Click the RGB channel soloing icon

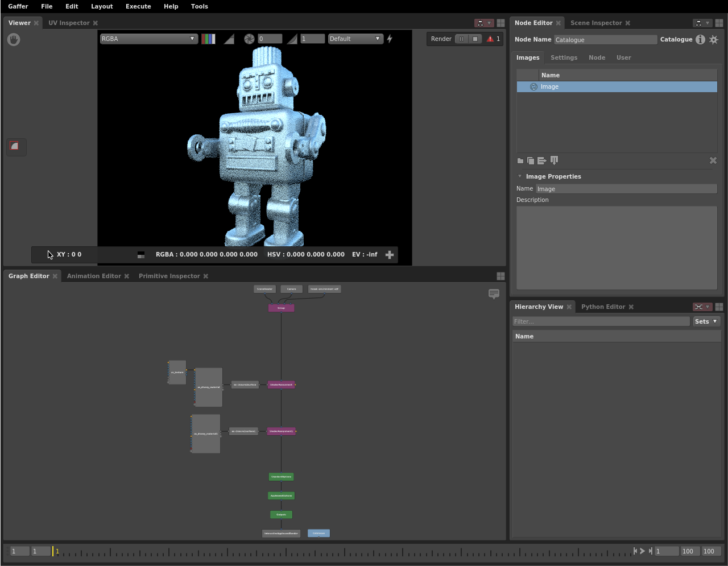point(208,39)
